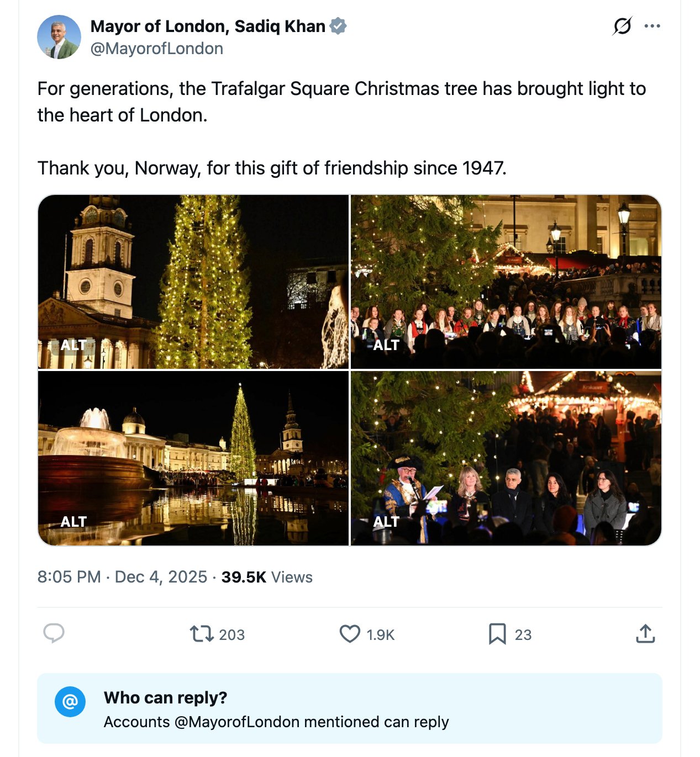Open the choir crowd photo
The image size is (700, 757).
tap(506, 282)
